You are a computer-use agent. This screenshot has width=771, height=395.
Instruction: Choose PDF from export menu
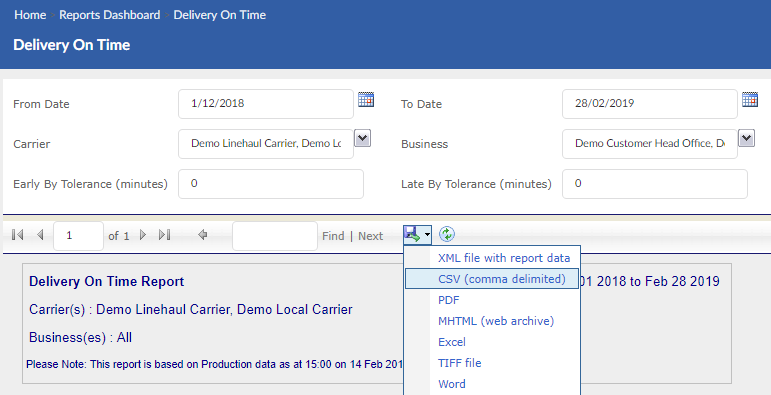(x=448, y=300)
